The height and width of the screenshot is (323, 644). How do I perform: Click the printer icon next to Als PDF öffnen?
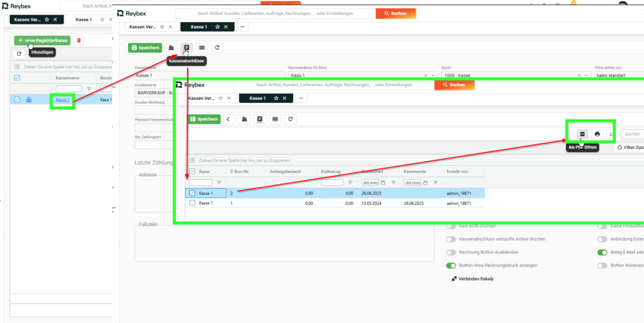click(597, 134)
